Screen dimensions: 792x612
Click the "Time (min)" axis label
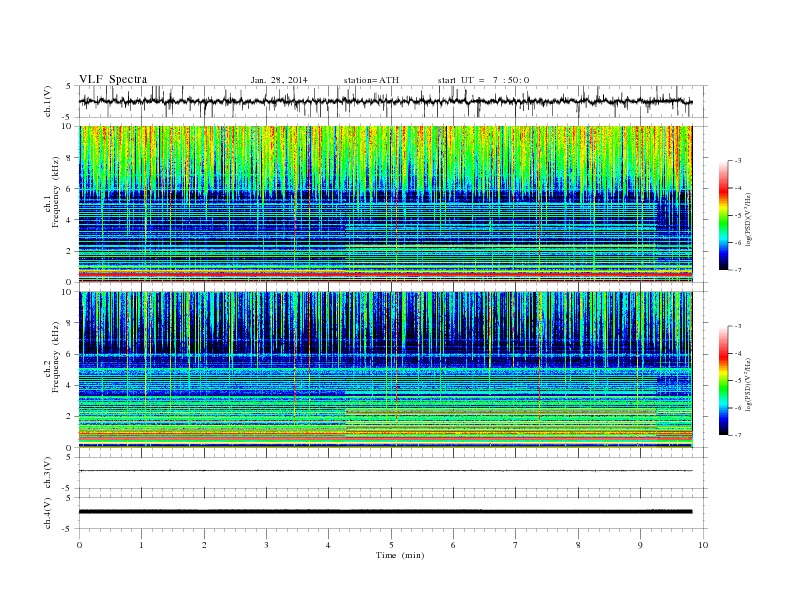[400, 555]
